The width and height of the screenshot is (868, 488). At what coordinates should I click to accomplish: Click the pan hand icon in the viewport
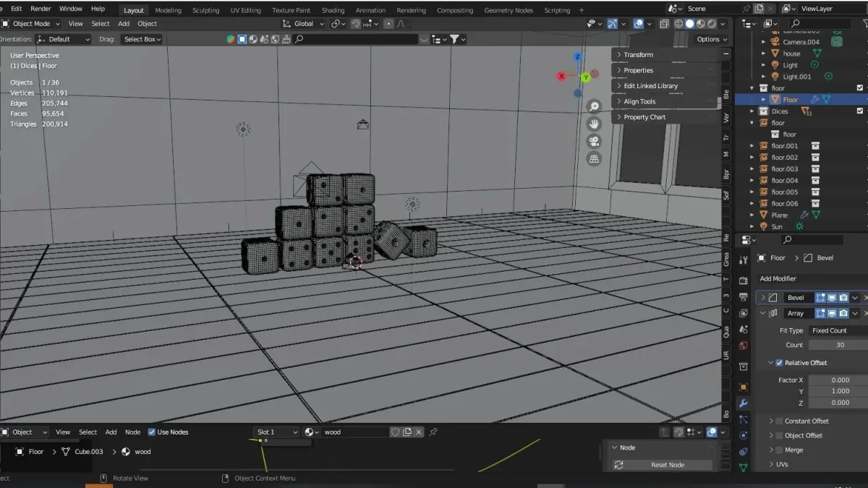(594, 124)
